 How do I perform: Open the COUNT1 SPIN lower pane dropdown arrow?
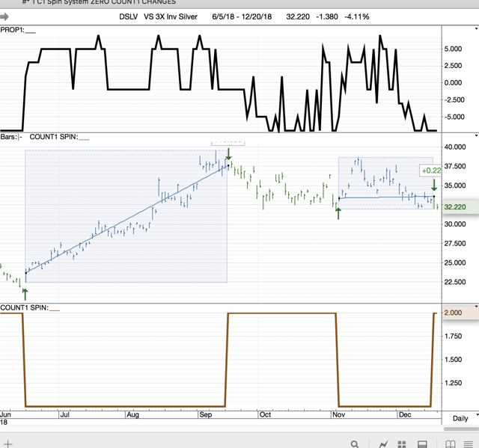(476, 307)
